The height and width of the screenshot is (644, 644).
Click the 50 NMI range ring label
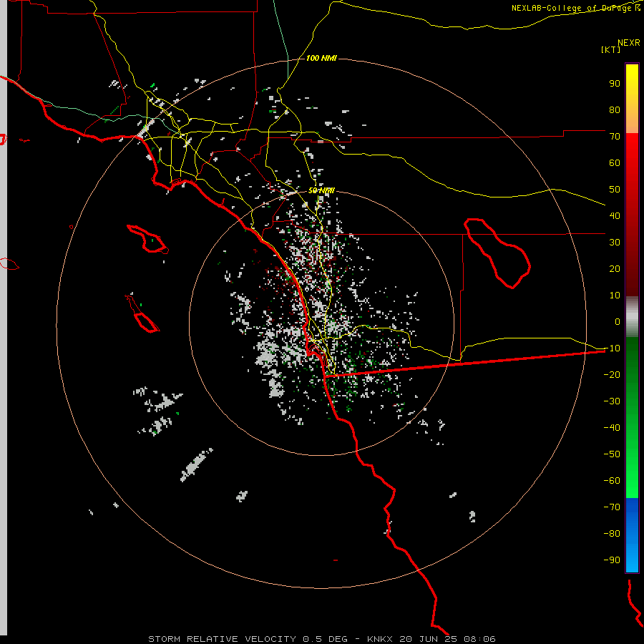pyautogui.click(x=321, y=190)
